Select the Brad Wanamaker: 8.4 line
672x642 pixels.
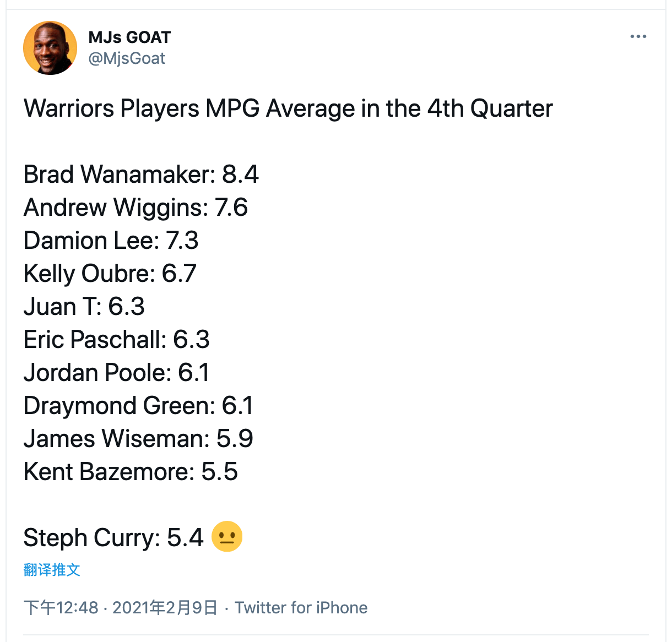[x=141, y=175]
